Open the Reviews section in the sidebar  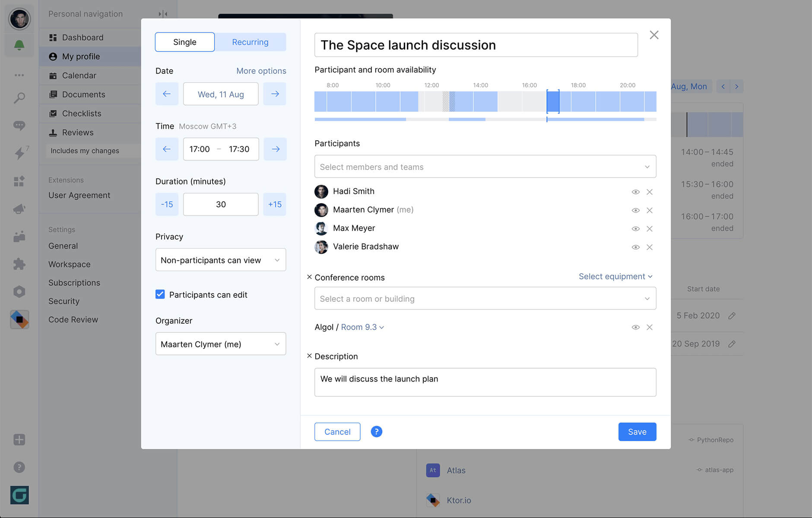coord(77,132)
